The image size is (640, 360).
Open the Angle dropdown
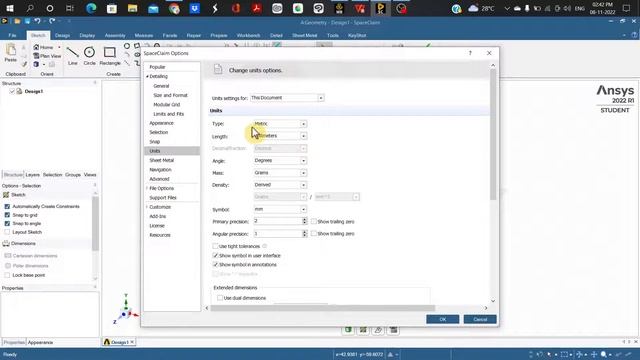click(x=280, y=160)
